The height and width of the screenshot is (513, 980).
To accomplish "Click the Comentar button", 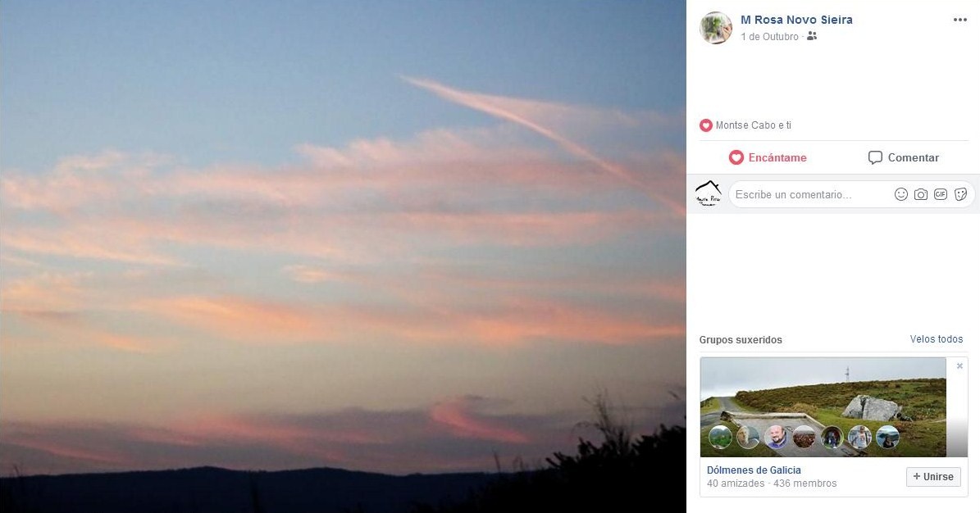I will [x=904, y=157].
